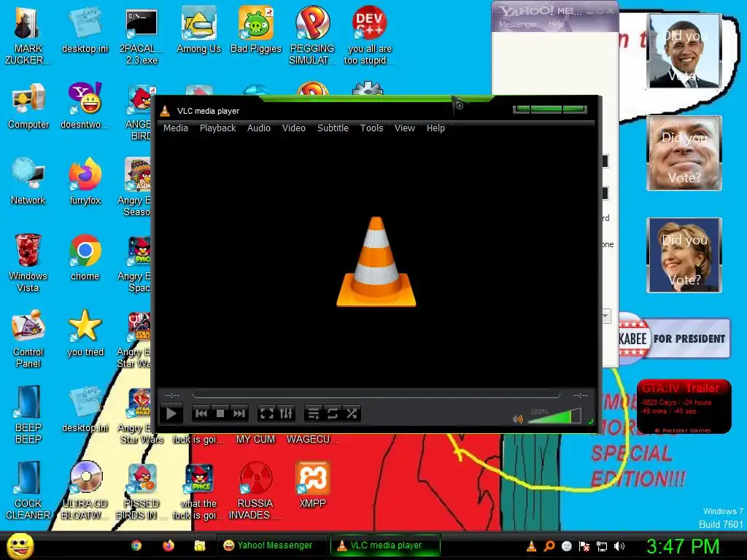Click the 'FOR PRESIDENT' gadget banner

point(674,338)
